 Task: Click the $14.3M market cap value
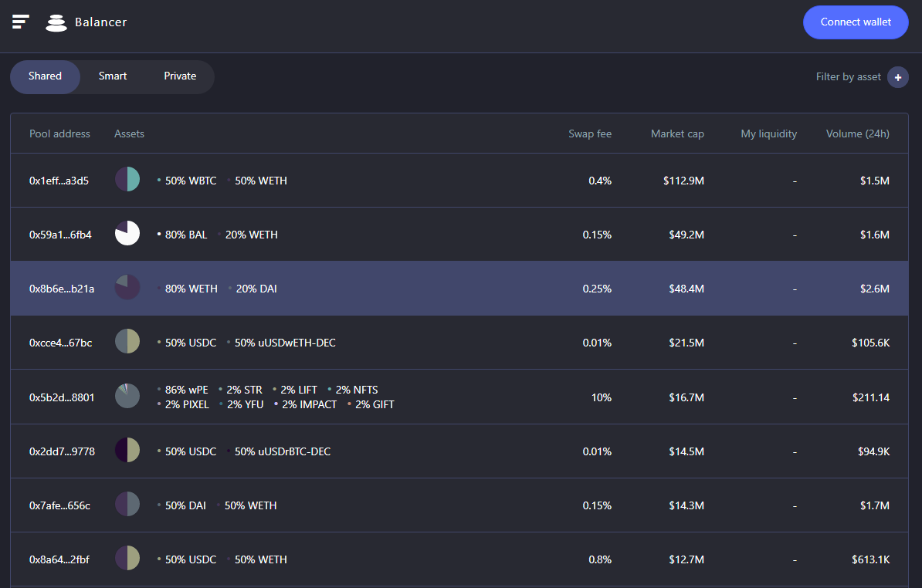tap(686, 505)
